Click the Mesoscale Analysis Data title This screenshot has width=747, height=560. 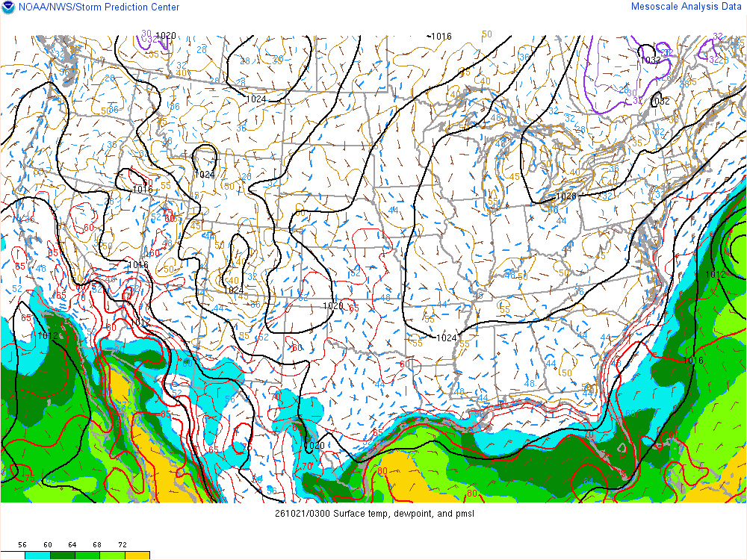click(686, 7)
